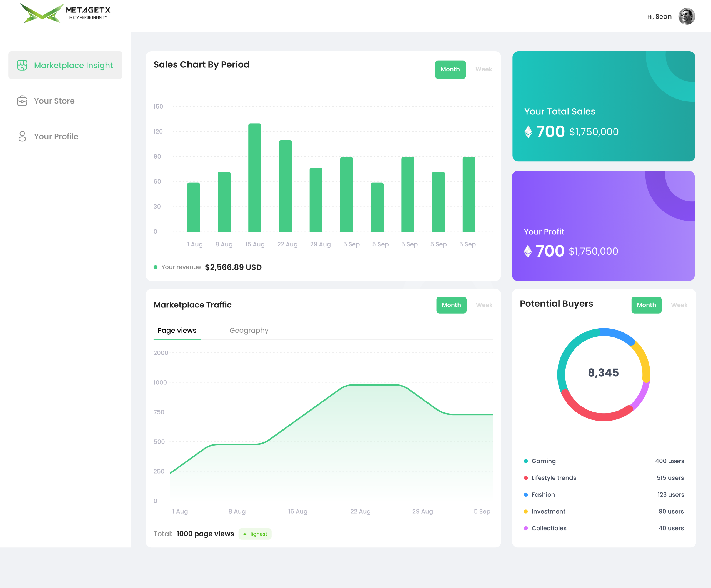Click the tallest bar for 15 Aug
The image size is (711, 588).
coord(255,178)
